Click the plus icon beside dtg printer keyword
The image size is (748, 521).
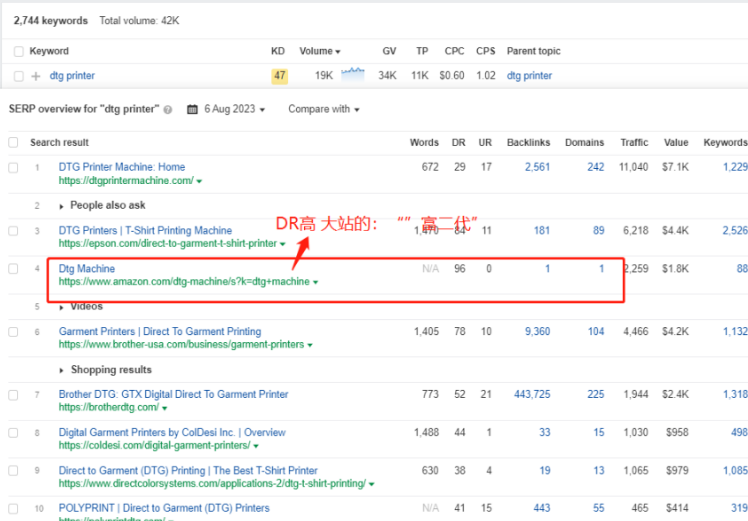[x=36, y=76]
